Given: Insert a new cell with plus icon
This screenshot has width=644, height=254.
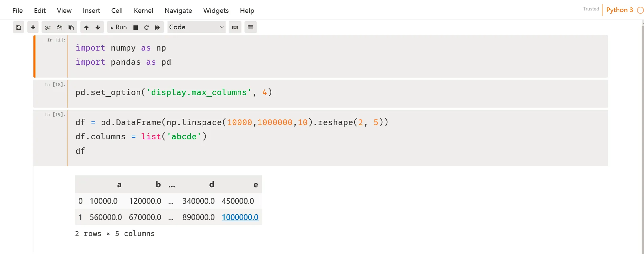Looking at the screenshot, I should tap(33, 27).
